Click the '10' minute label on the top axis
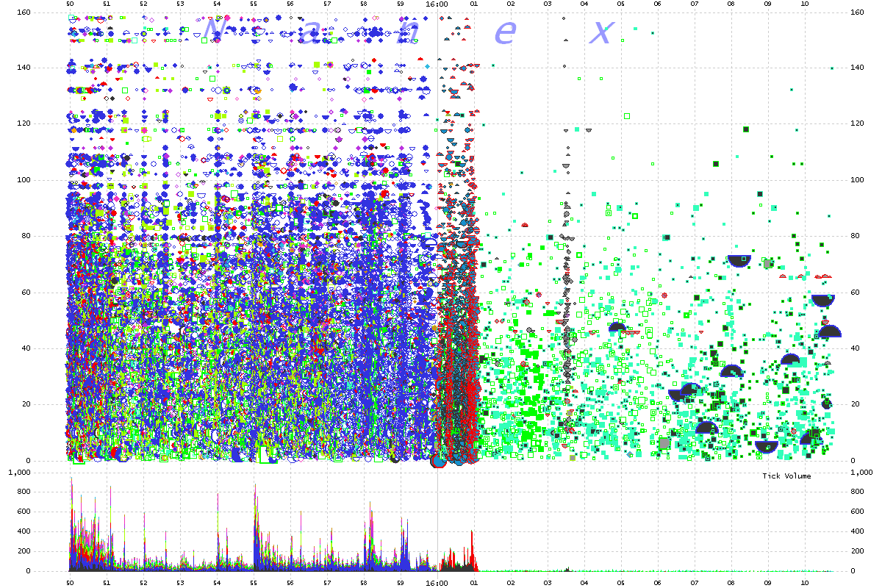The width and height of the screenshot is (882, 588). coord(805,4)
